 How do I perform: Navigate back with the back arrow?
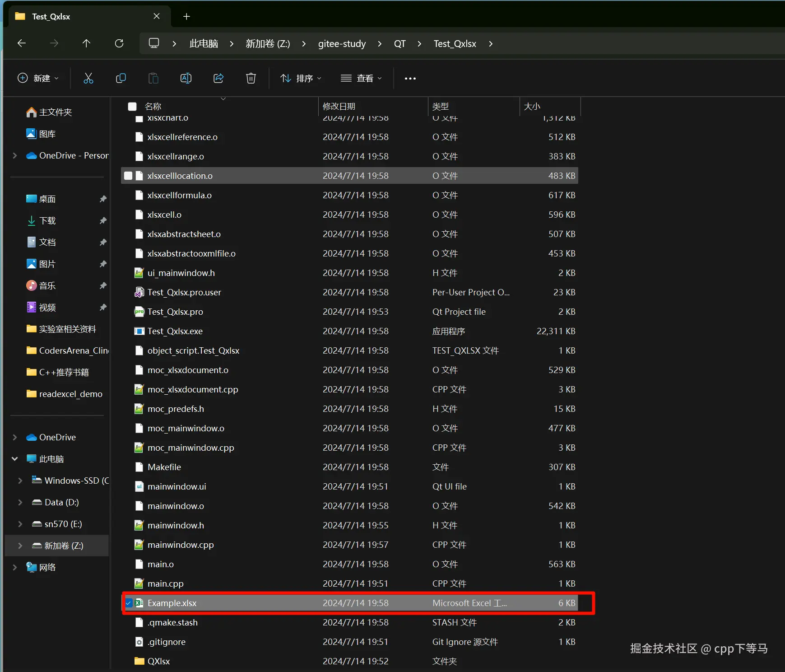(x=22, y=43)
